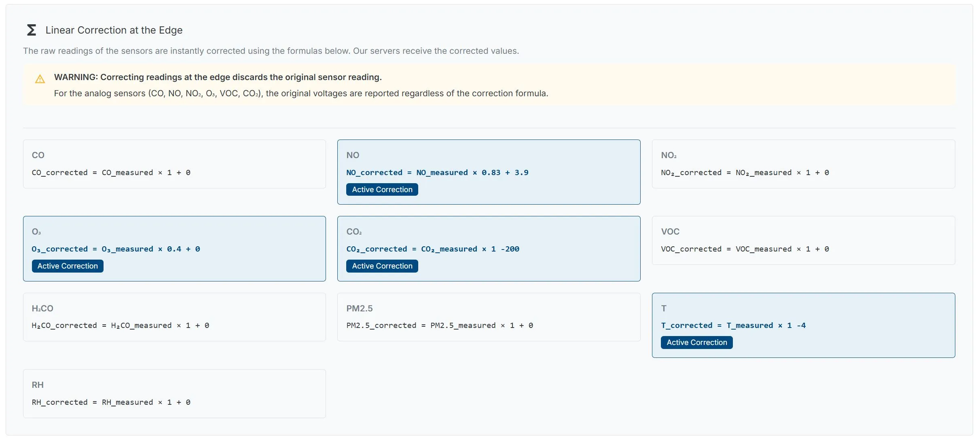Screen dimensions: 980x442
Task: Select the VOC correction card
Action: [803, 240]
